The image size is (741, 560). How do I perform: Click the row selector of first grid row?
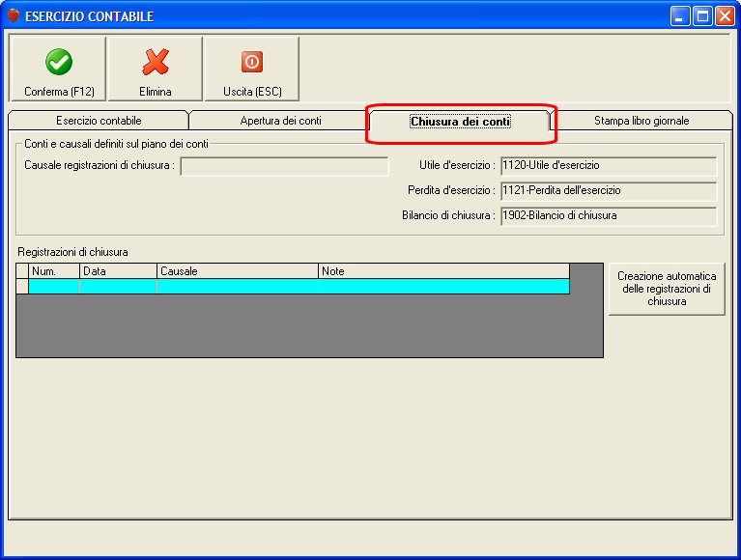(22, 286)
